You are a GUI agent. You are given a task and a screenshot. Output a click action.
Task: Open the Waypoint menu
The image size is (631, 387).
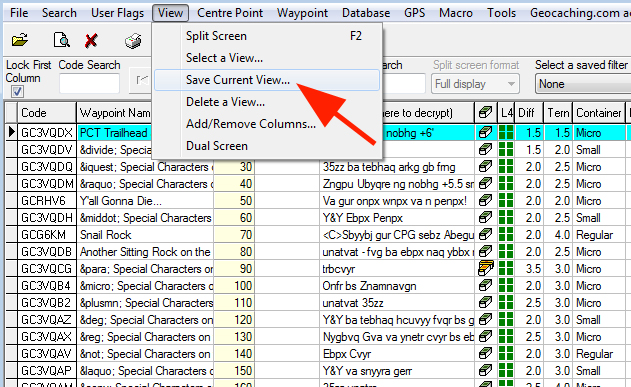pos(302,13)
